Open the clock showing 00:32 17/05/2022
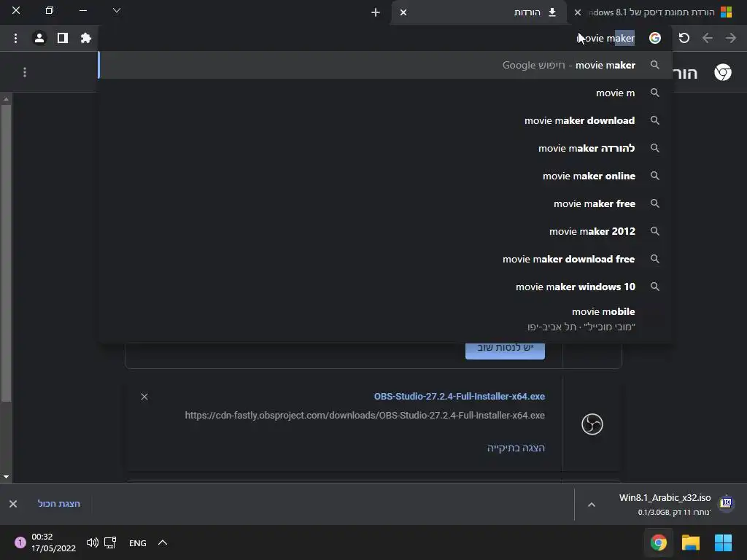This screenshot has width=747, height=560. 53,542
